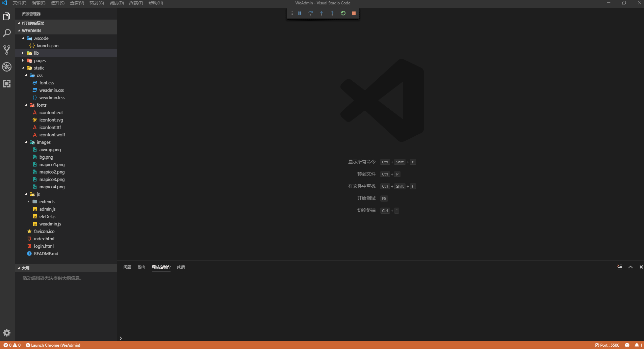644x349 pixels.
Task: Switch to the 终端 panel tab
Action: click(x=181, y=267)
